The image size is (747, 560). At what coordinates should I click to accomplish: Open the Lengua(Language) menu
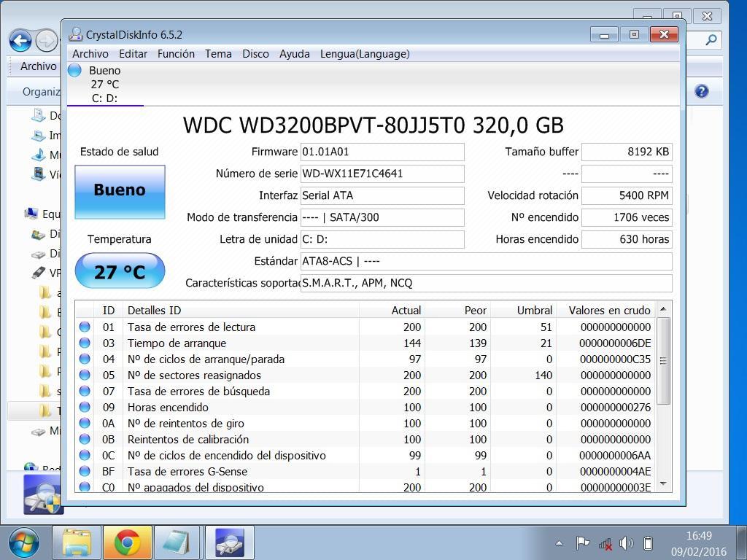365,54
